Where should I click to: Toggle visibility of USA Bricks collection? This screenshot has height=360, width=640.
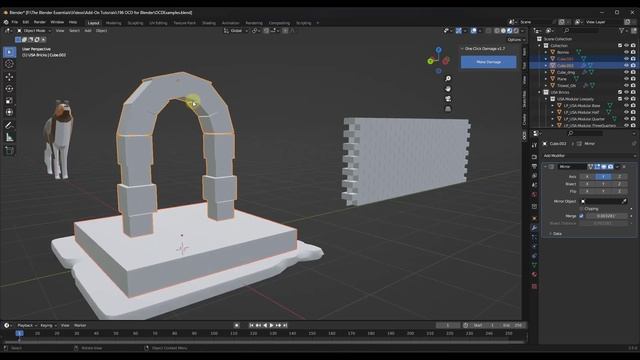click(x=626, y=92)
